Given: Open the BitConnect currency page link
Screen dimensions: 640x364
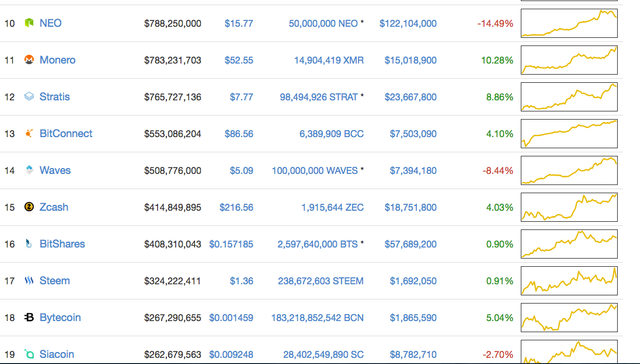Looking at the screenshot, I should [x=66, y=133].
